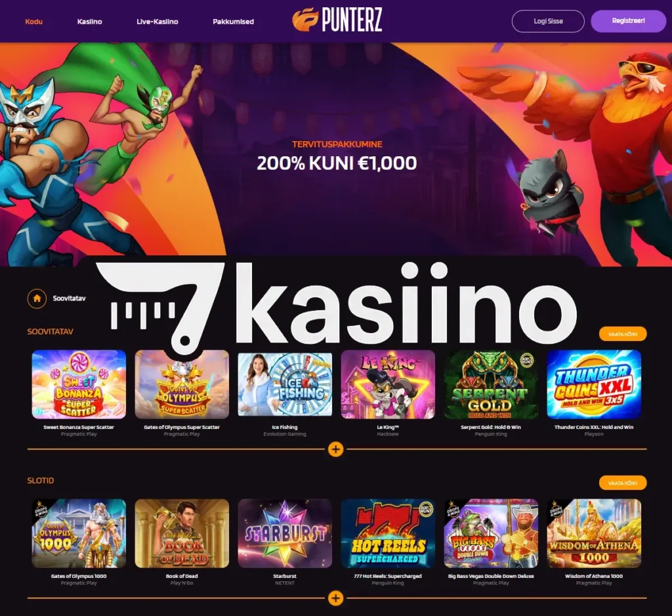Click the Punterz logo in the header
Viewport: 672px width, 616px height.
337,20
